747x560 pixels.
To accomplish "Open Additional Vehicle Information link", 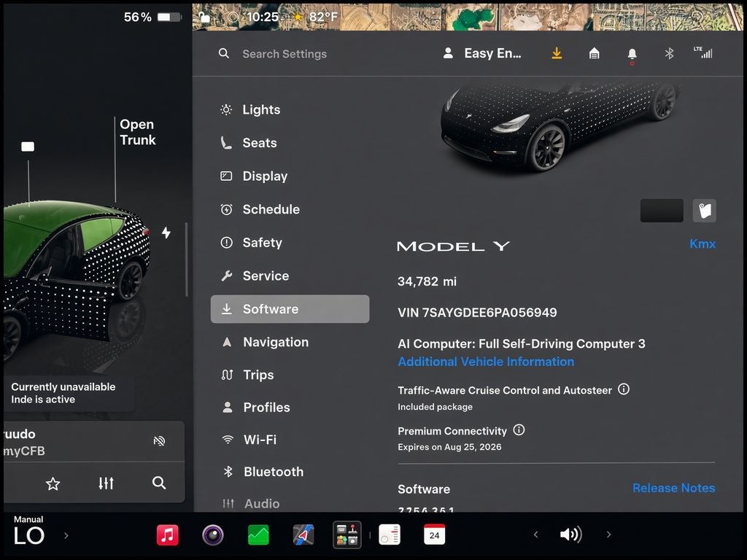I will 486,362.
